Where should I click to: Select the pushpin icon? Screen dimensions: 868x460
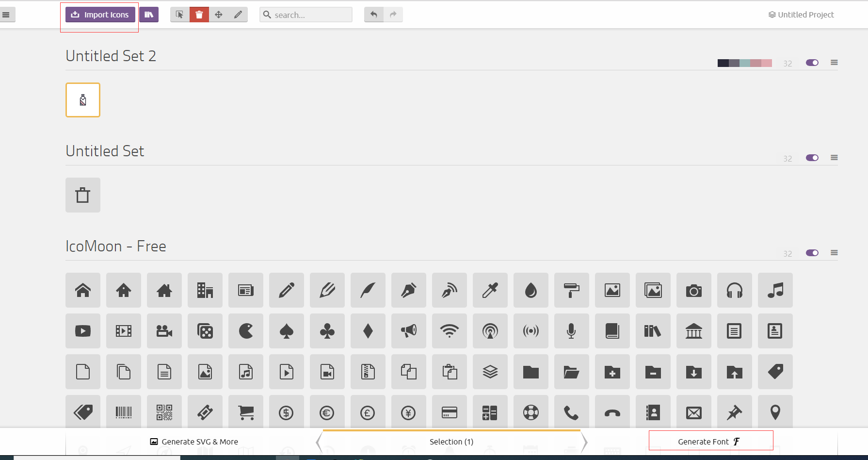735,412
